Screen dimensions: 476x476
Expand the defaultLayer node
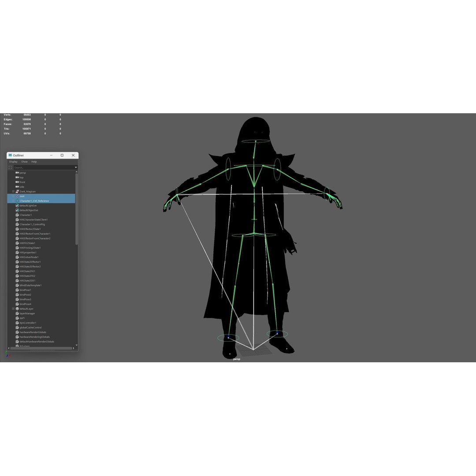[13, 309]
